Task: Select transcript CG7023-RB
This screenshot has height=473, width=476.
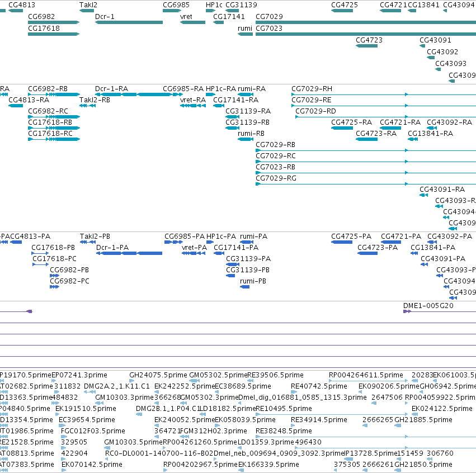Action: [275, 168]
